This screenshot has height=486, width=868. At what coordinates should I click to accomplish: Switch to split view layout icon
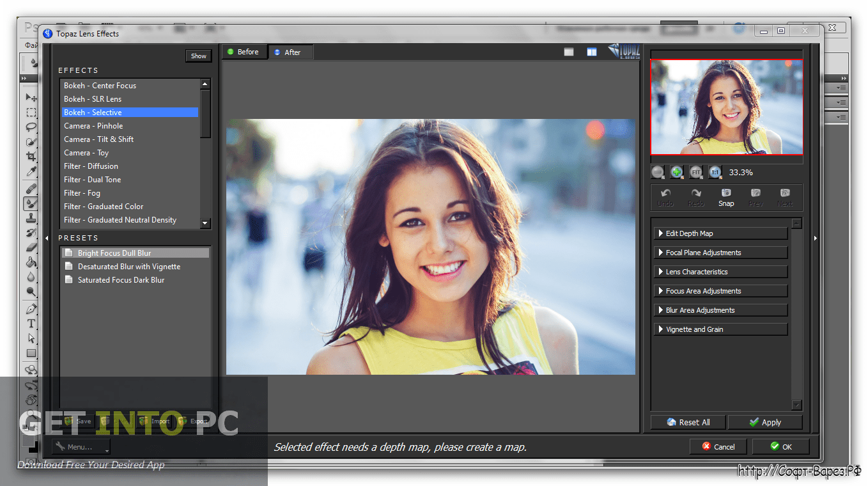tap(592, 52)
